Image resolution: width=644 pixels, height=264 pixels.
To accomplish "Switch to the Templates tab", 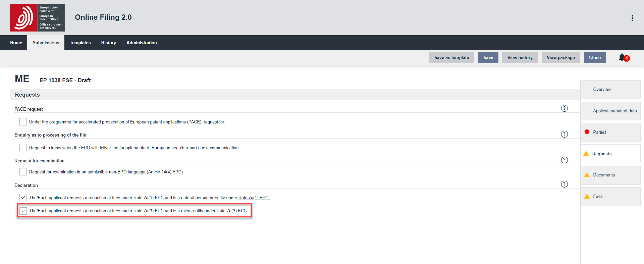I will [x=80, y=43].
